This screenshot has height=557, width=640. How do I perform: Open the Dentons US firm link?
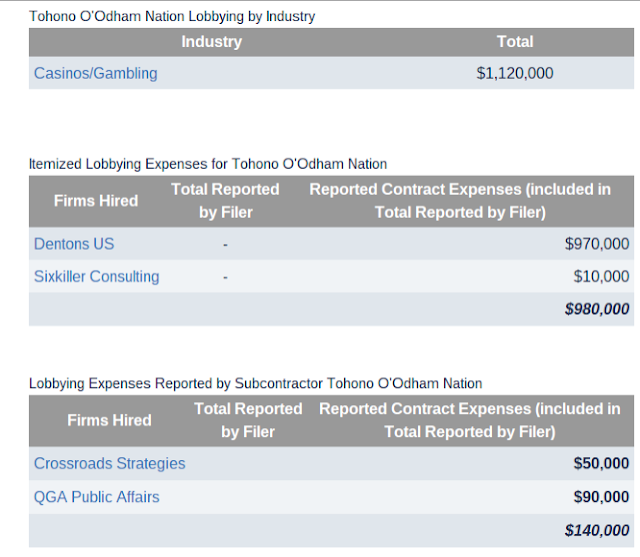coord(74,244)
